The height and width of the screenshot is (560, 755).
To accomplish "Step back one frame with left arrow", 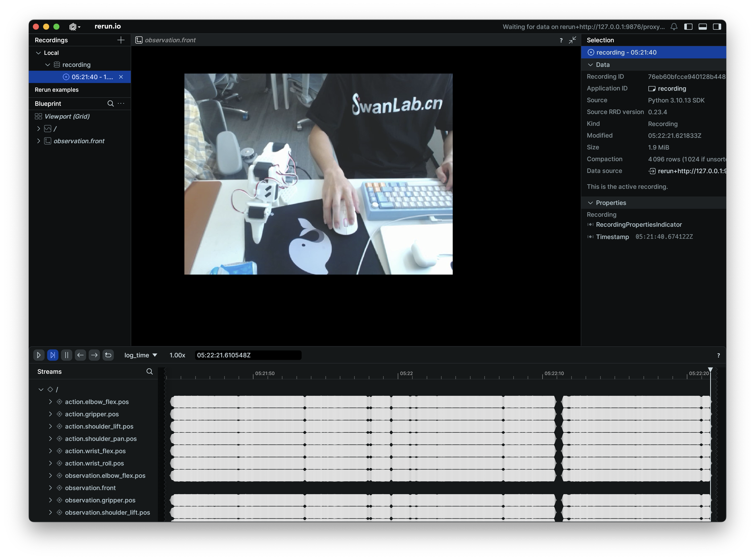I will click(80, 355).
